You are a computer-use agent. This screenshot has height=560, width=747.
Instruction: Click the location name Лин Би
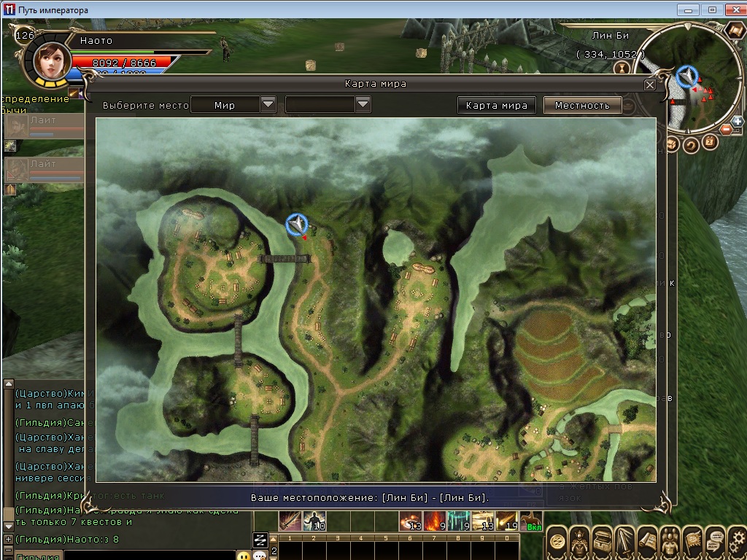pyautogui.click(x=611, y=35)
